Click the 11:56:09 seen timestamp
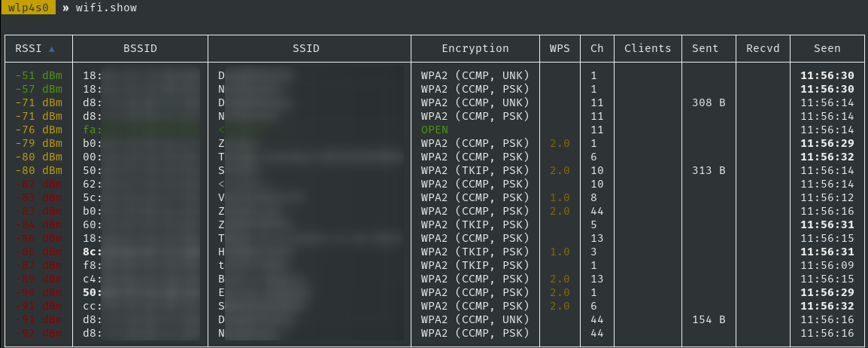 (827, 265)
